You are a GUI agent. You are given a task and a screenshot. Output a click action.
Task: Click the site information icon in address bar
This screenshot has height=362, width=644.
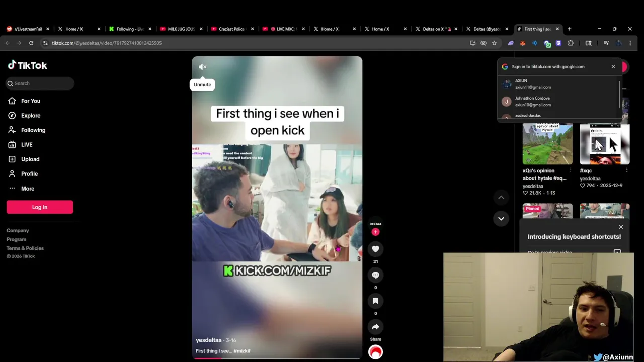pyautogui.click(x=45, y=43)
